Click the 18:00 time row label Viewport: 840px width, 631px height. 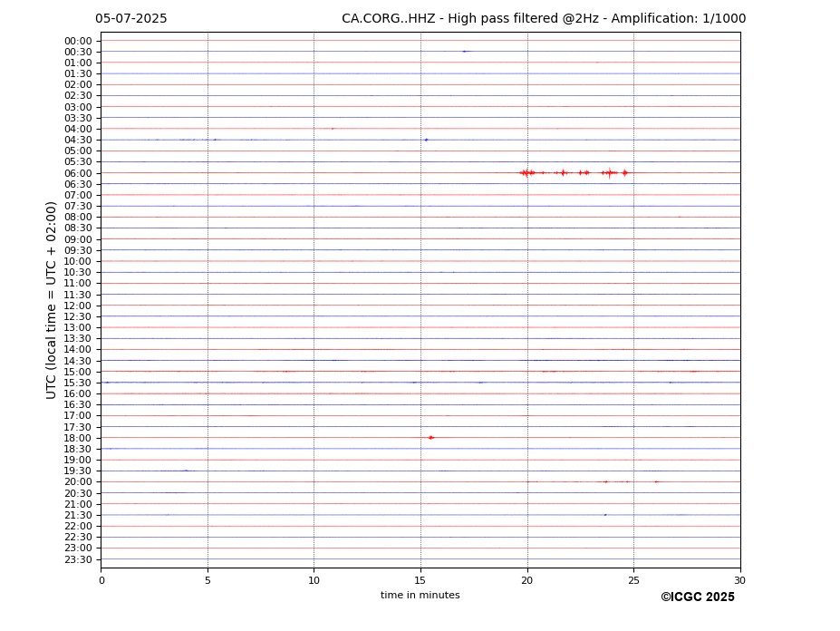78,438
